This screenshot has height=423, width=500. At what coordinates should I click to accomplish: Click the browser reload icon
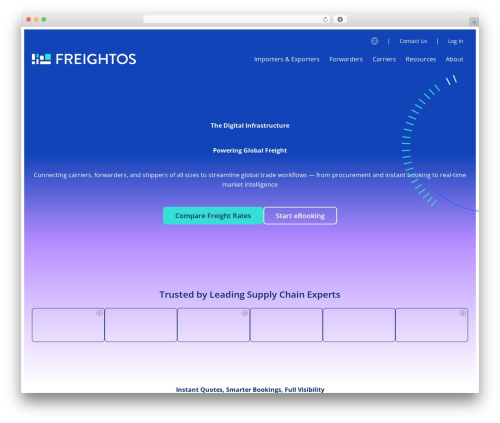pos(325,19)
